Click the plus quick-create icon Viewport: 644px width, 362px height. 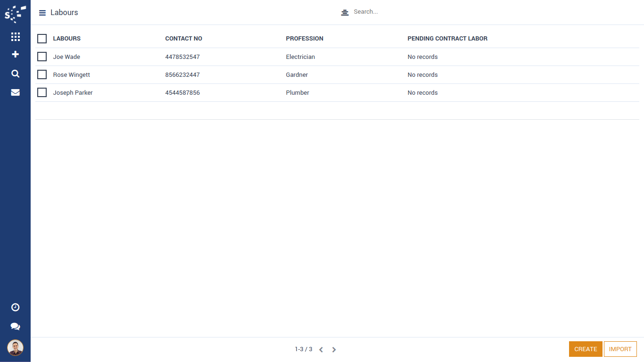click(x=15, y=54)
